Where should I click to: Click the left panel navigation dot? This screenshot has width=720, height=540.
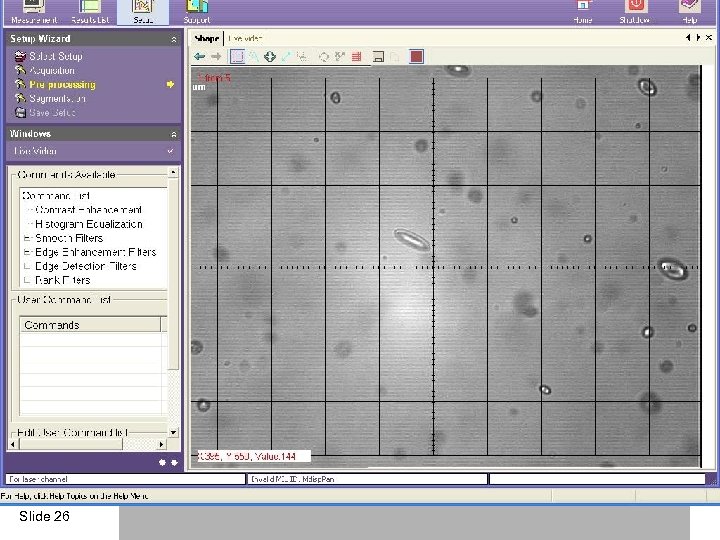[x=162, y=462]
